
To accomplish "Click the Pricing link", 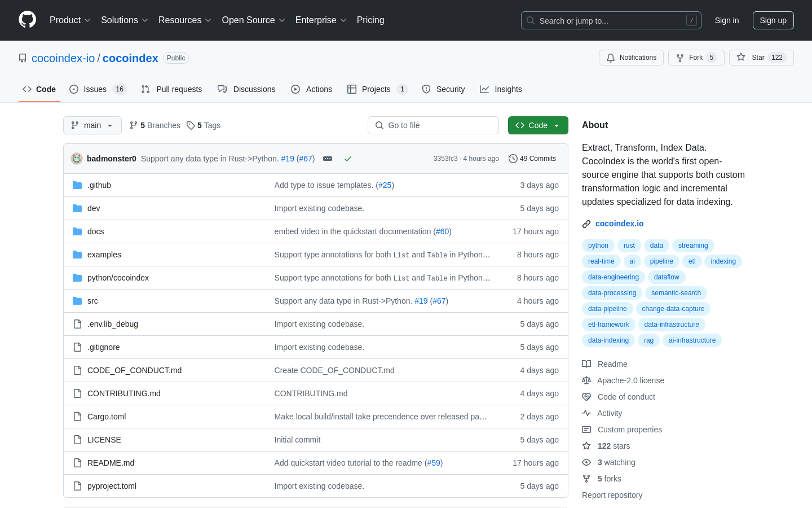I will tap(370, 20).
